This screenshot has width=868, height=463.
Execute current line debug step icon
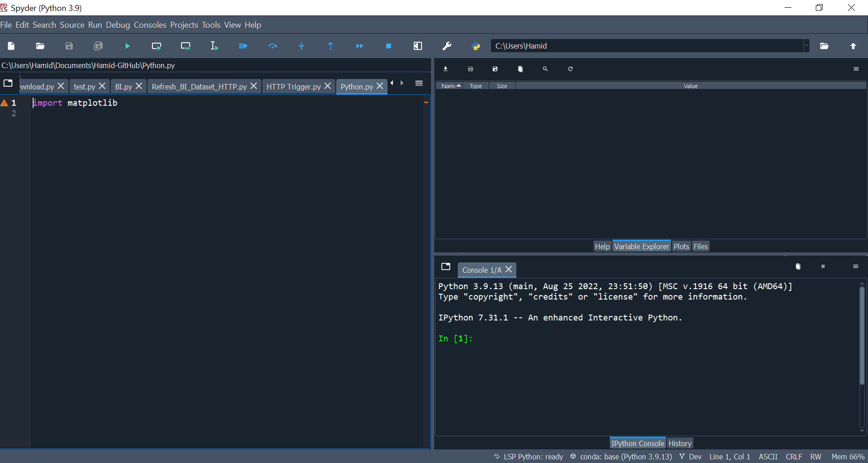click(x=273, y=46)
